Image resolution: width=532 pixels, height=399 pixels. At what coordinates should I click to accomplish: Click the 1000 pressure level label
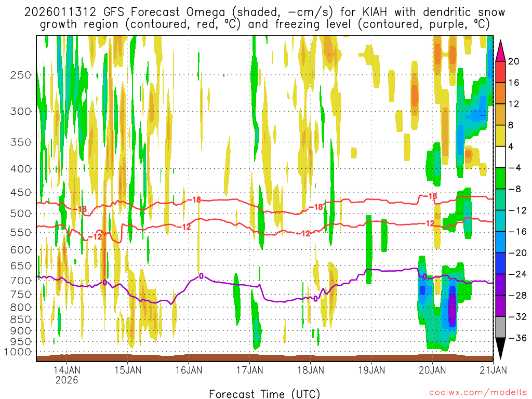(x=18, y=352)
